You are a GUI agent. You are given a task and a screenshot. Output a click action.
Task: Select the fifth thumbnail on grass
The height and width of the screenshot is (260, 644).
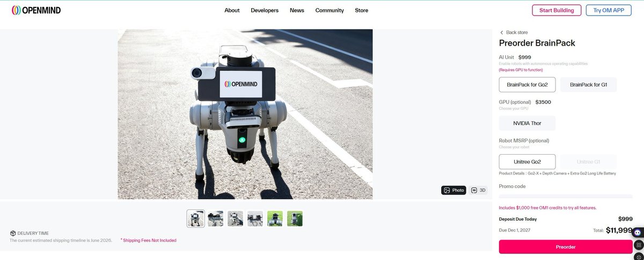click(275, 218)
